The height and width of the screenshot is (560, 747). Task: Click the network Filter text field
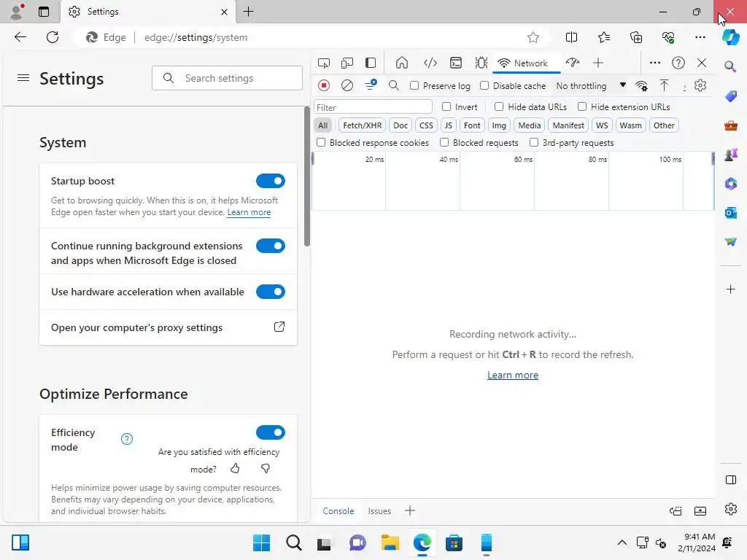(373, 107)
